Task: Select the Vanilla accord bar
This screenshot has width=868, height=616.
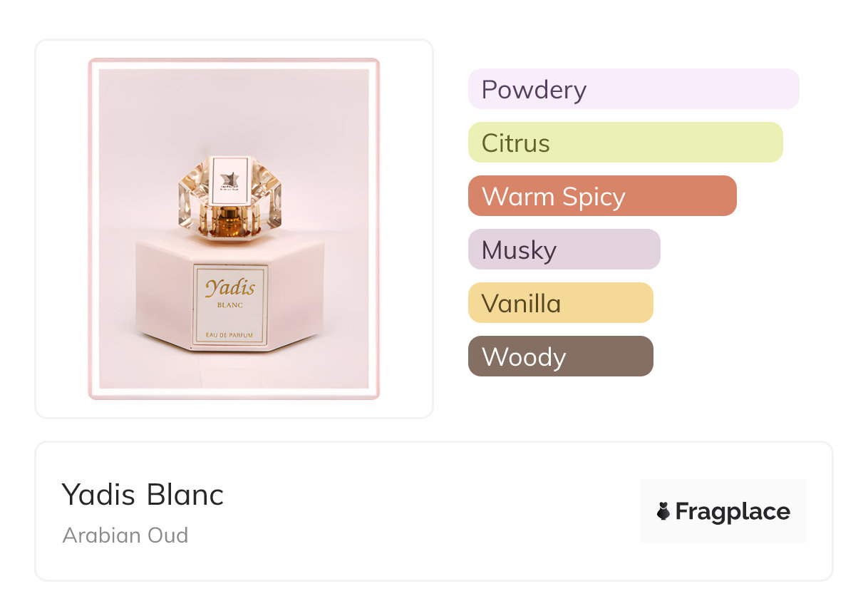Action: [x=560, y=303]
